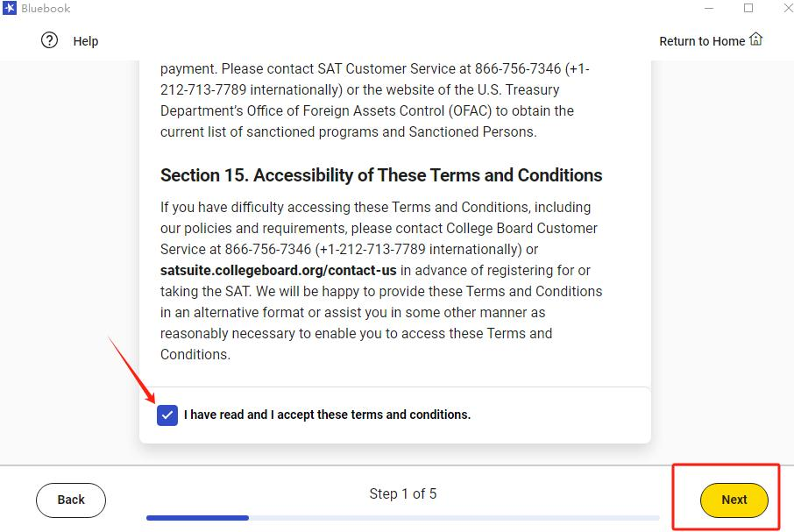Viewport: 794px width, 532px height.
Task: Click the OFAC sanctioned programs paragraph
Action: (x=366, y=100)
